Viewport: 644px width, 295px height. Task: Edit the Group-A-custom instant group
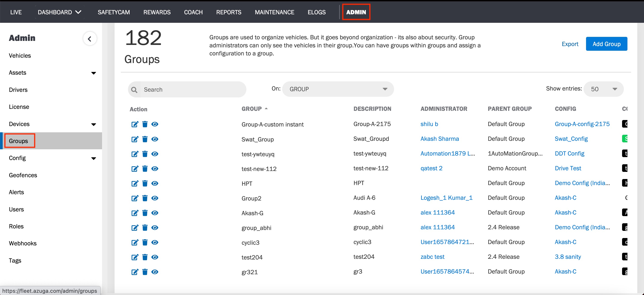pos(135,124)
